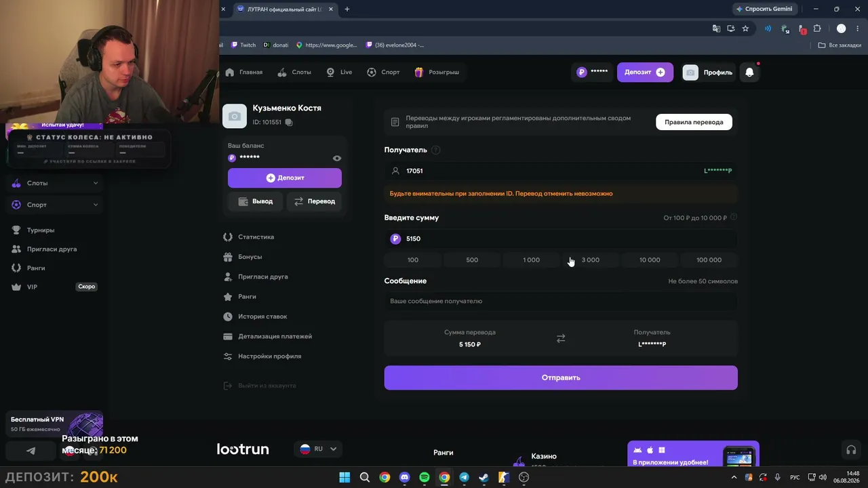This screenshot has width=868, height=488.
Task: Select the 100 000 quick amount
Action: (709, 260)
